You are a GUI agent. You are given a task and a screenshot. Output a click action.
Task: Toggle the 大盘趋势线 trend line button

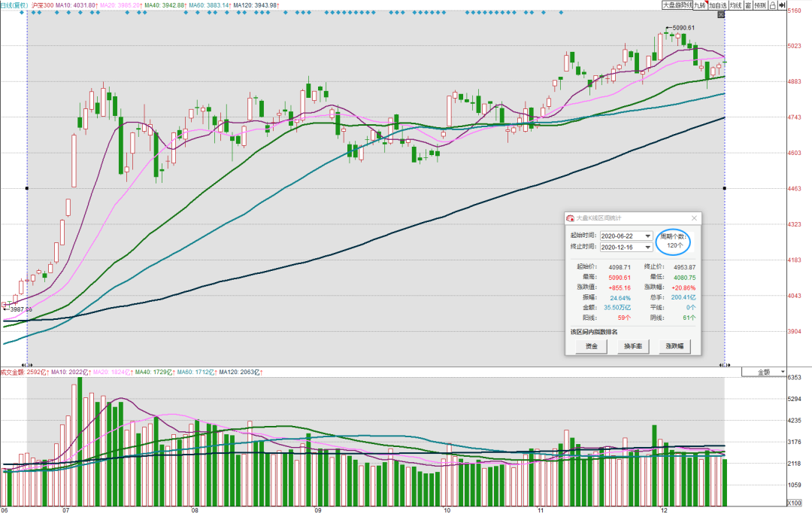click(x=677, y=5)
